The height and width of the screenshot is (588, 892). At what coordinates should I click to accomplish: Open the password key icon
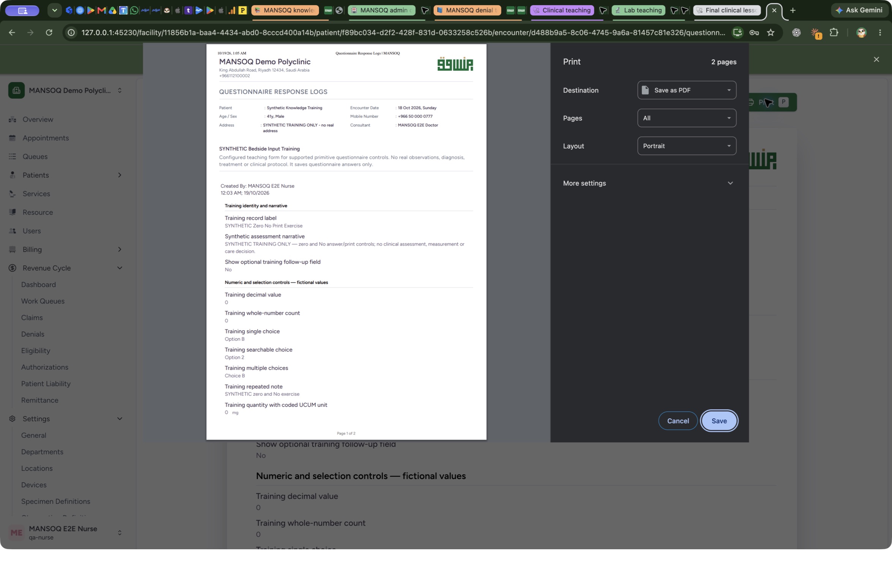754,33
